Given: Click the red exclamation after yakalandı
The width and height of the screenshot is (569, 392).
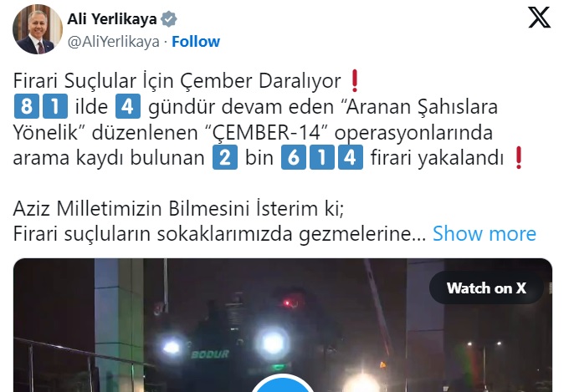Looking at the screenshot, I should pos(519,157).
